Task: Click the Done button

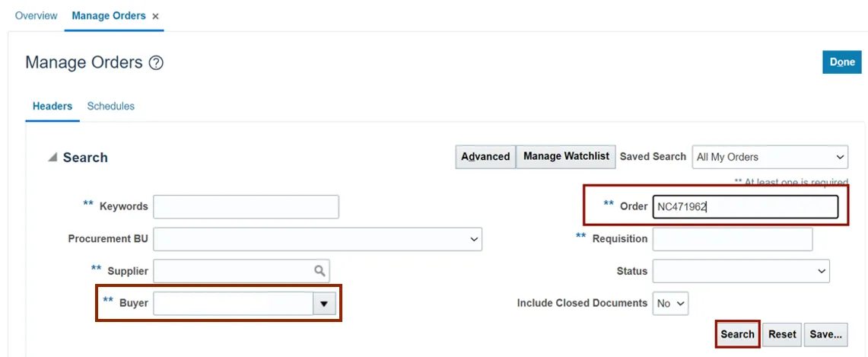Action: point(841,62)
